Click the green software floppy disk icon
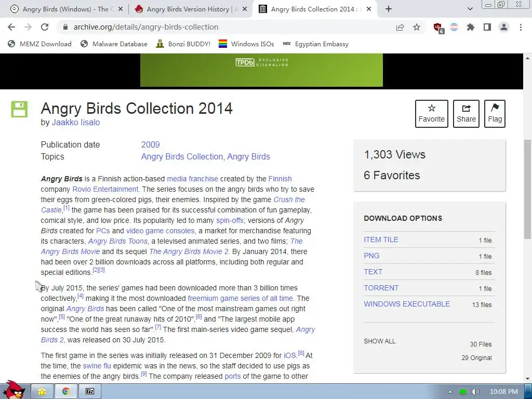The width and height of the screenshot is (532, 399). (19, 109)
